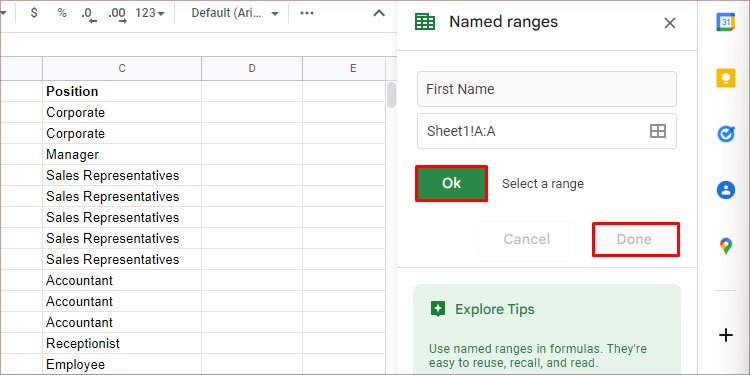Select column C header
The image size is (750, 375).
click(122, 68)
